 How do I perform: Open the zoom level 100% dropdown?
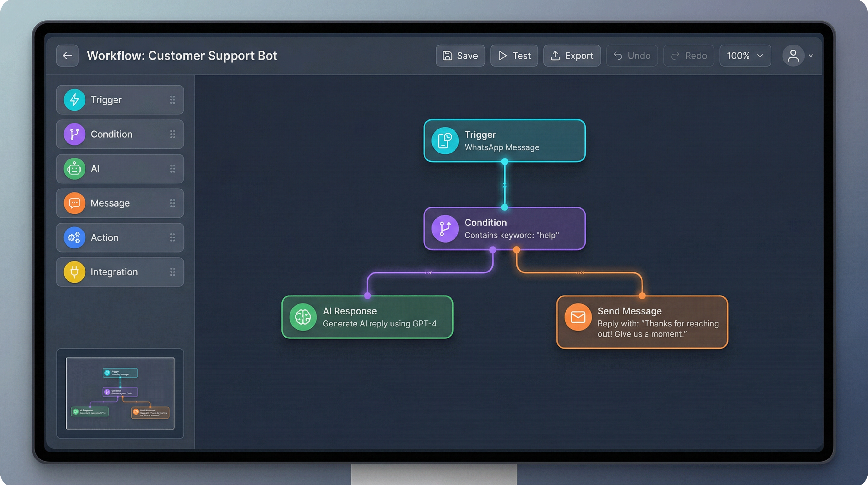click(x=745, y=55)
